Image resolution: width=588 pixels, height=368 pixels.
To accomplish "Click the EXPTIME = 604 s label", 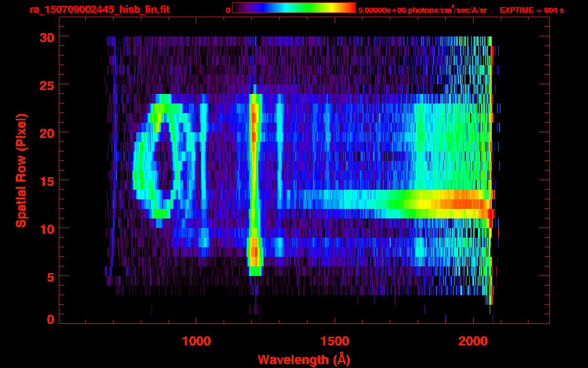I will [x=531, y=10].
